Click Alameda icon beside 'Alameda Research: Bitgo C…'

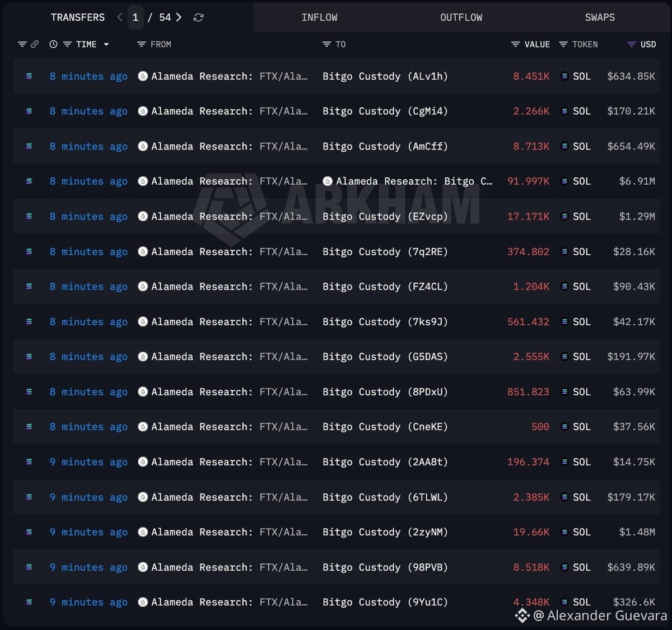(x=328, y=181)
